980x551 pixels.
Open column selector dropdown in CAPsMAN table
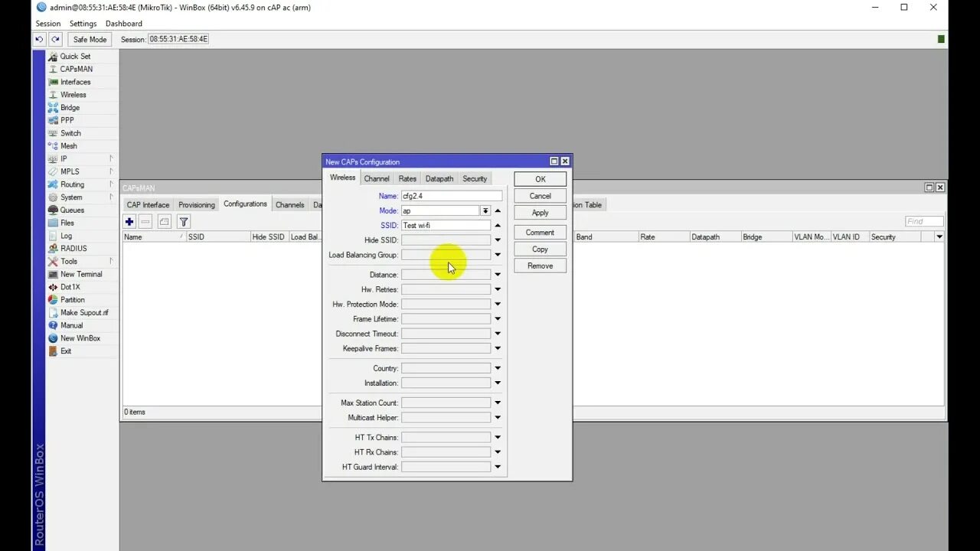[x=939, y=237]
